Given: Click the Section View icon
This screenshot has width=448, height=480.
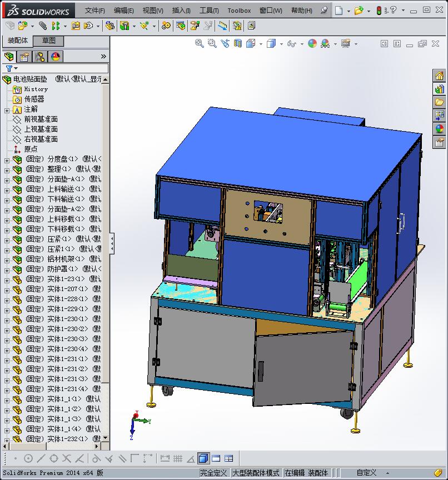Looking at the screenshot, I should [x=238, y=44].
